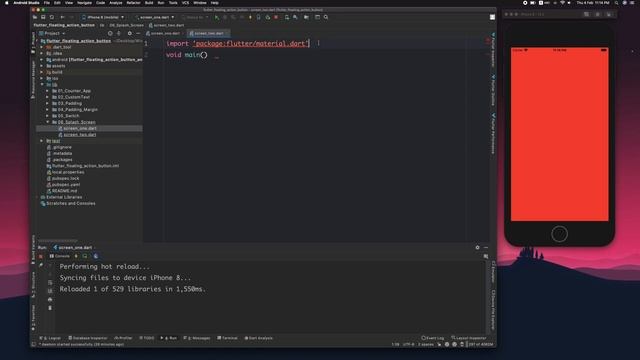Open the Tools menu
Viewport: 640px width, 360px height.
(173, 3)
